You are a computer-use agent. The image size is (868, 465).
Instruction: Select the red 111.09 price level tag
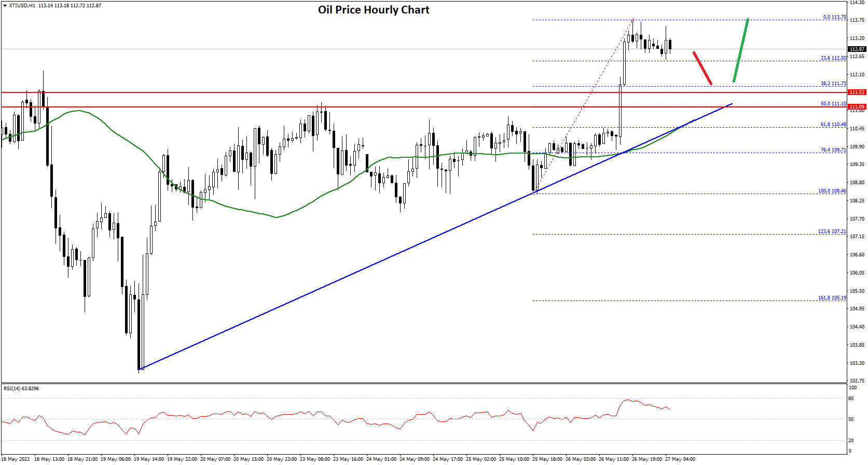pyautogui.click(x=857, y=107)
